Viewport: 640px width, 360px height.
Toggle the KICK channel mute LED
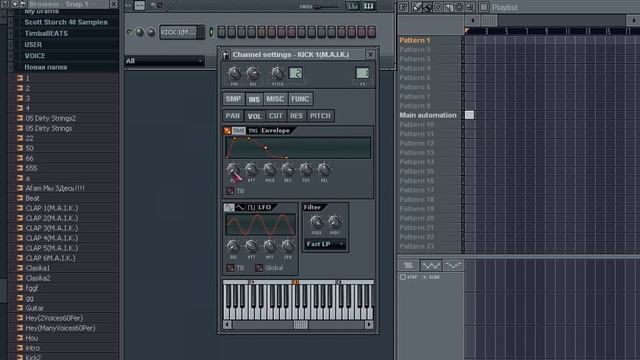pos(129,32)
